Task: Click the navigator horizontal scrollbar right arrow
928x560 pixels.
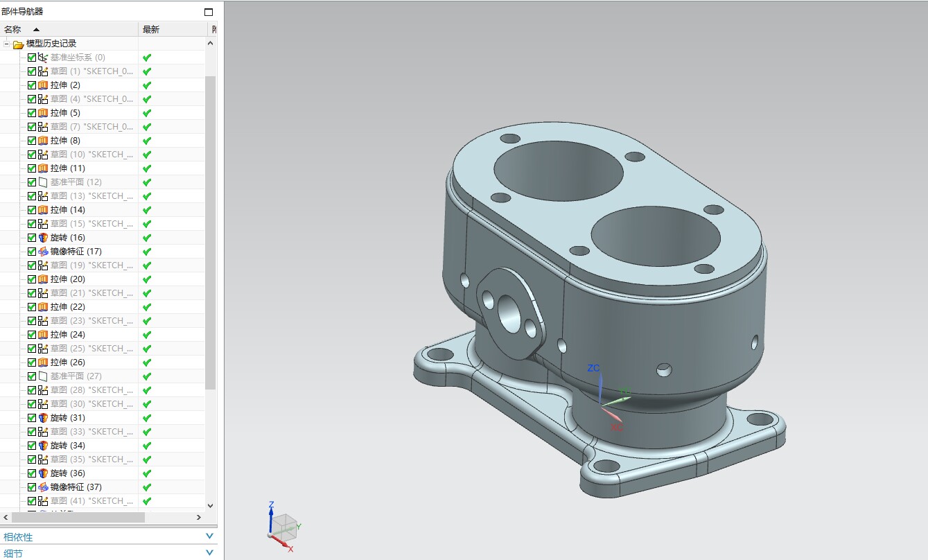Action: (x=199, y=517)
